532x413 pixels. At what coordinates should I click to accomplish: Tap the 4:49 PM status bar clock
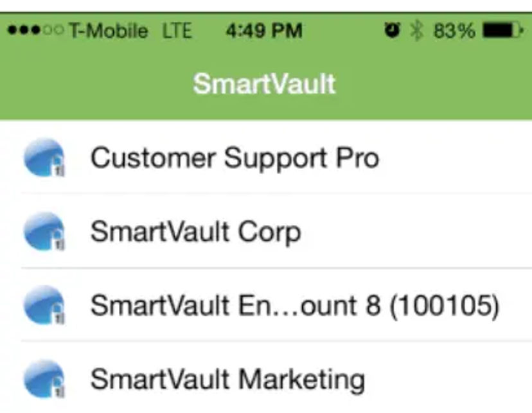click(264, 30)
